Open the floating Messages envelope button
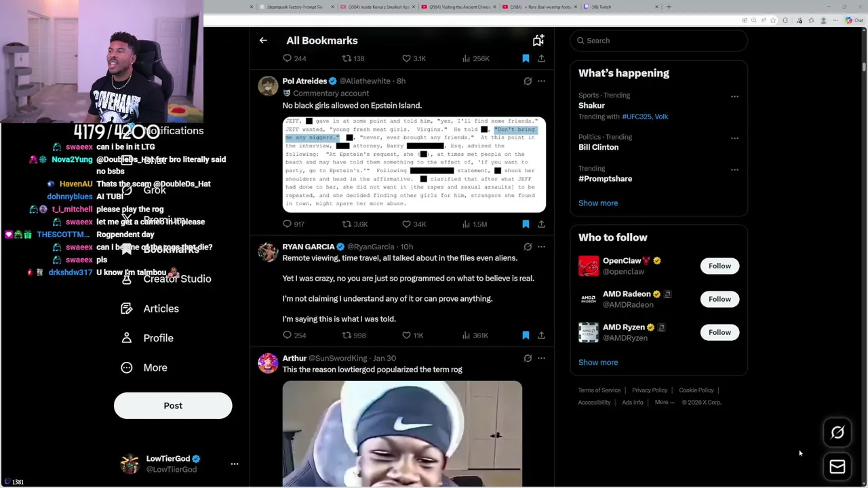Viewport: 868px width, 488px height. (837, 466)
